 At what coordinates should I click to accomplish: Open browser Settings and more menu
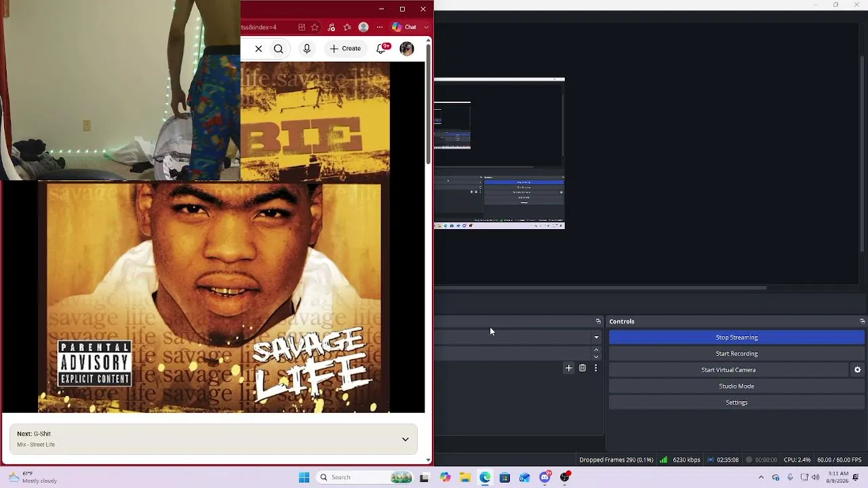380,27
